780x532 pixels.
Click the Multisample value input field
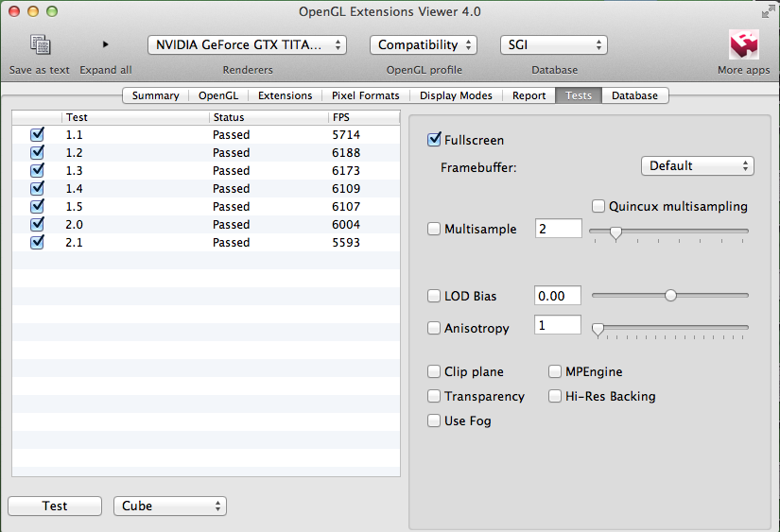point(558,229)
